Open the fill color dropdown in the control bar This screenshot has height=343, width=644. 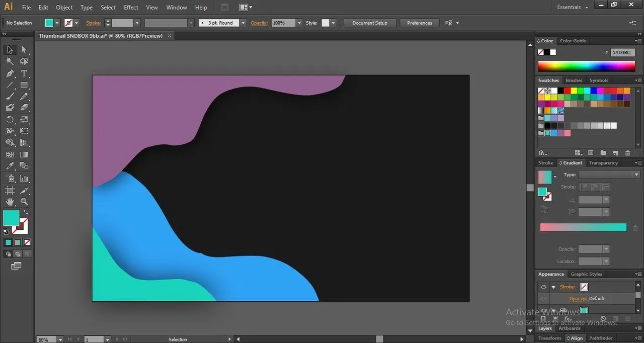(x=57, y=23)
